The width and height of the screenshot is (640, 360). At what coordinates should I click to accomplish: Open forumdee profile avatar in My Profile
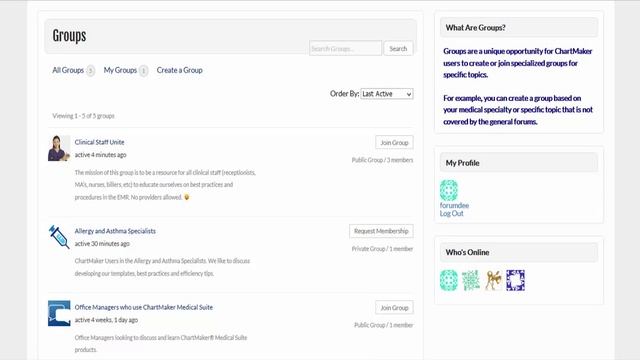(x=449, y=190)
